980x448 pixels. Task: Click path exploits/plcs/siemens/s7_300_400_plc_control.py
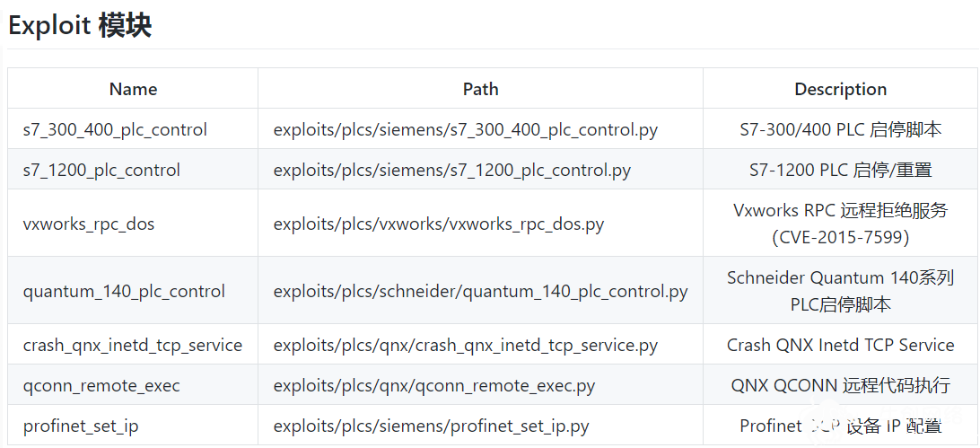click(466, 129)
